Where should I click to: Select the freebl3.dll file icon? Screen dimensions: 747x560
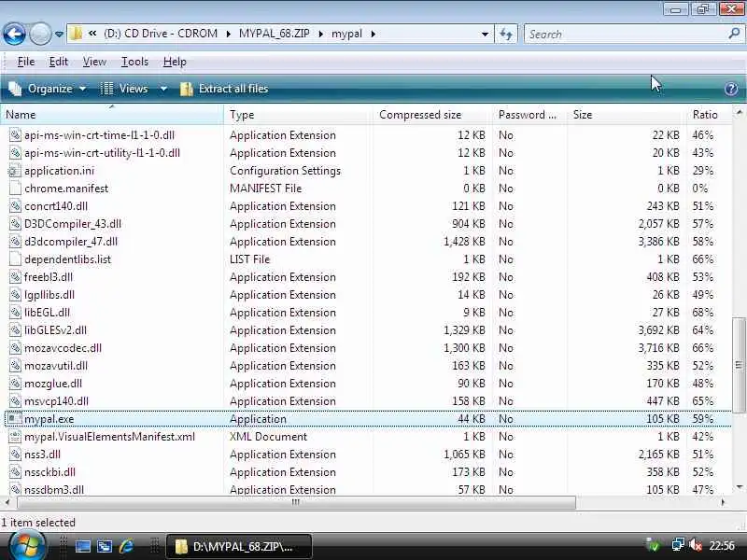[x=15, y=277]
